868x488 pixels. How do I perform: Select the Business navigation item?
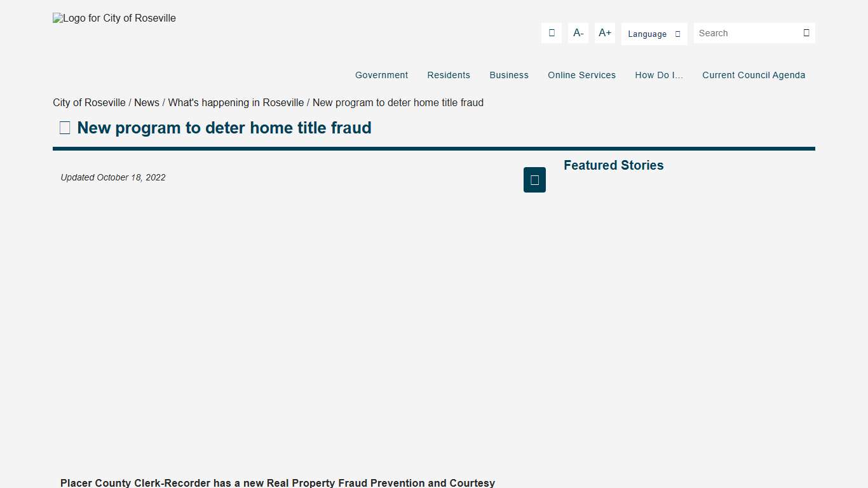509,75
